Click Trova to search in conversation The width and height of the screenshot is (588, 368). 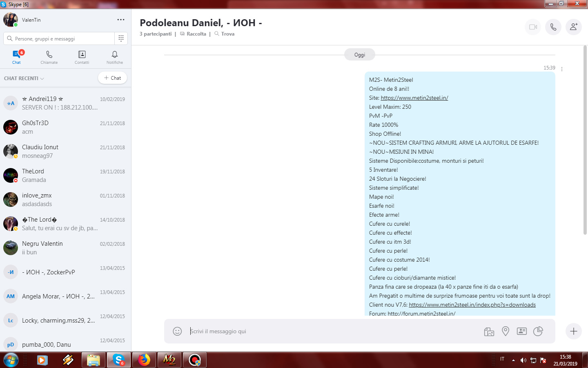pyautogui.click(x=225, y=34)
